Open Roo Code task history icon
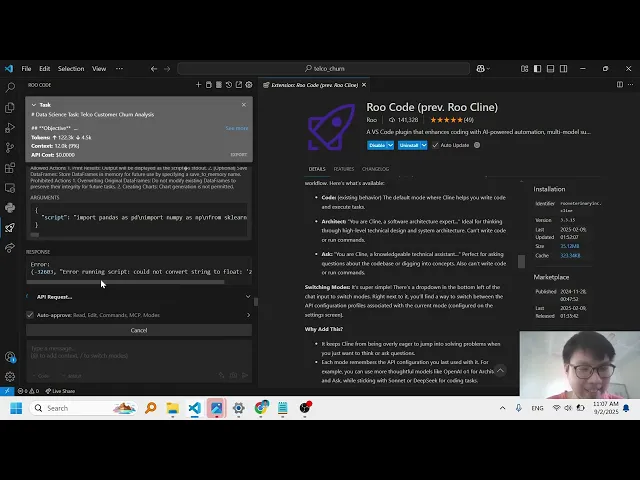 tap(229, 85)
